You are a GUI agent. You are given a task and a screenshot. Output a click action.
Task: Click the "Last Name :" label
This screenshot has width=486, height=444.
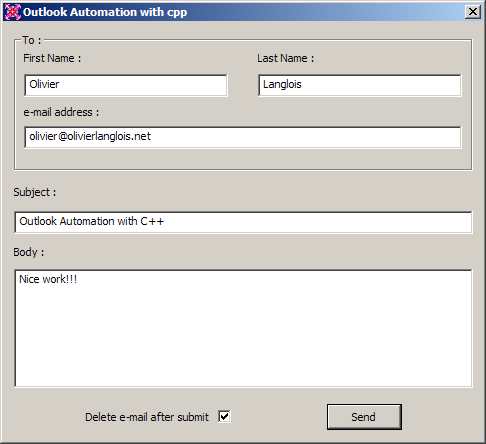pyautogui.click(x=286, y=58)
